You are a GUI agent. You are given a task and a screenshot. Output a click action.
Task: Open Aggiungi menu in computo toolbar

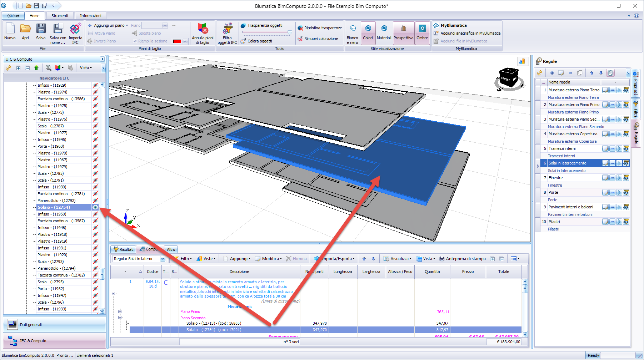(x=237, y=259)
